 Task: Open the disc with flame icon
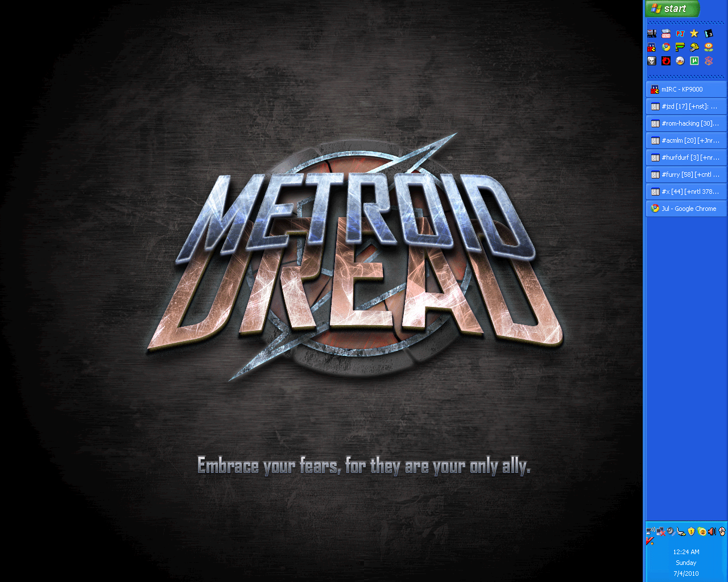coord(680,61)
